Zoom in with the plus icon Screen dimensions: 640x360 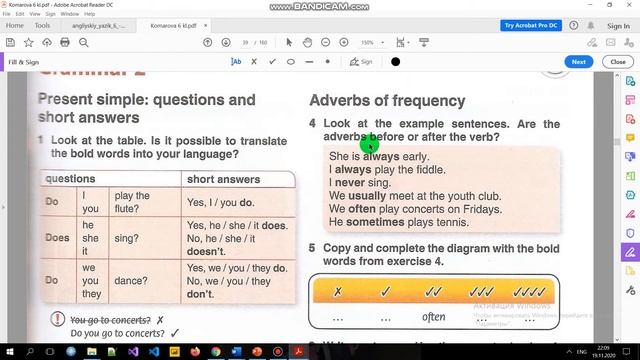click(344, 42)
